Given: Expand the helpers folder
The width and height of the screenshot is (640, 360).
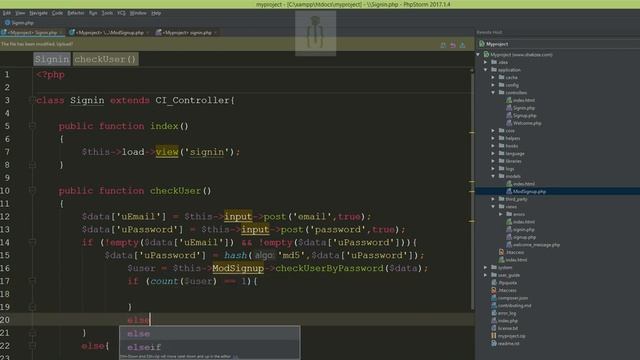Looking at the screenshot, I should [x=493, y=138].
